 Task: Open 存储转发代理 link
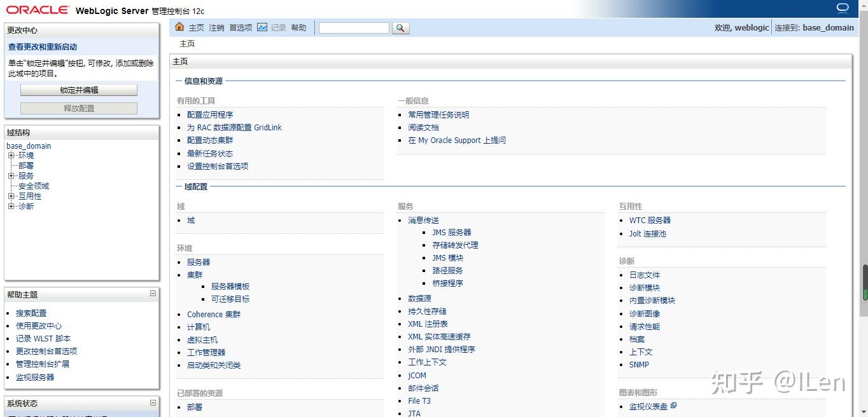455,245
